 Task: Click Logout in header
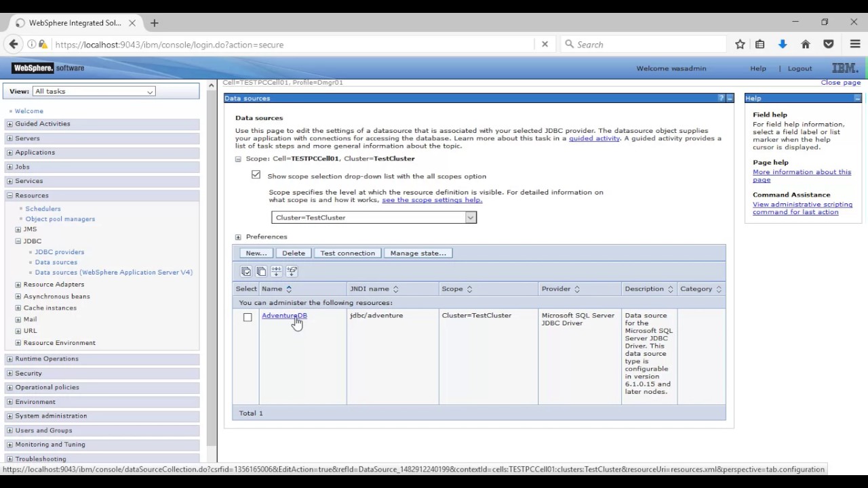tap(800, 68)
